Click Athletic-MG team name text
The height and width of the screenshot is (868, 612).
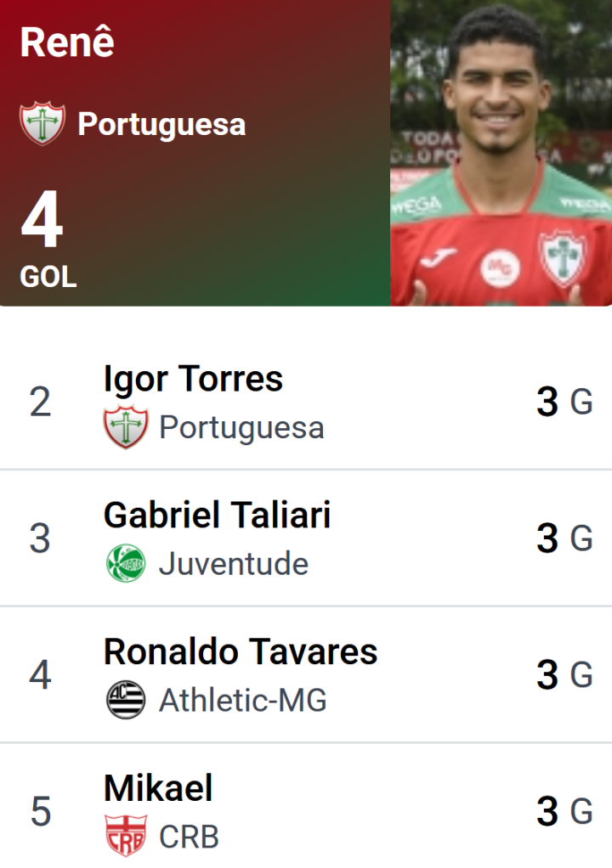pyautogui.click(x=243, y=701)
